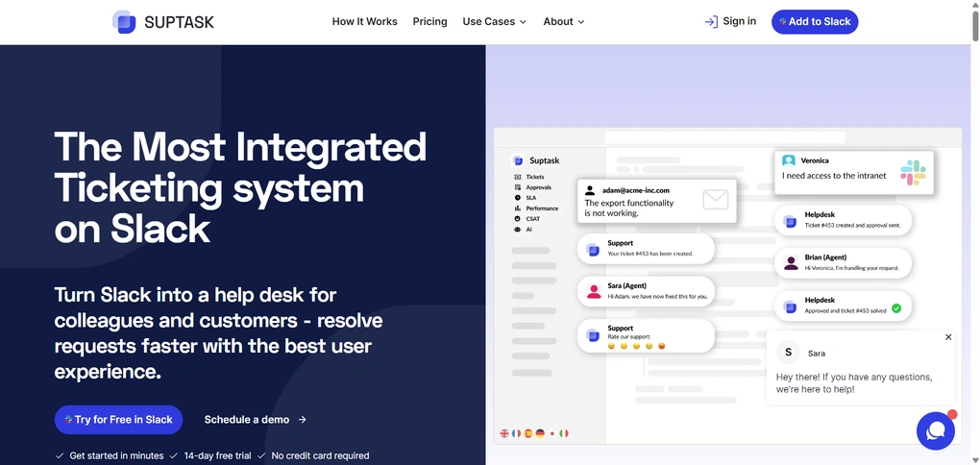Click the person icon beside adam@acme-inc.com

590,190
